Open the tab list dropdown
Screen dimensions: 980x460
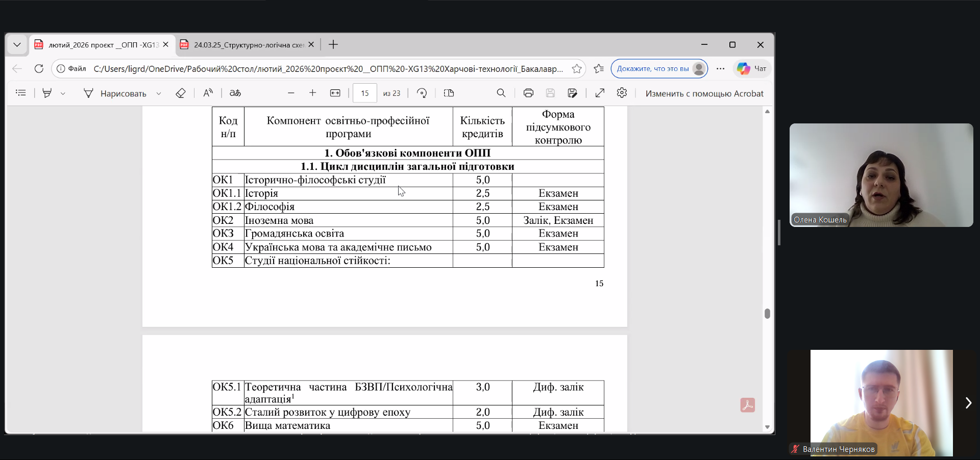(17, 45)
